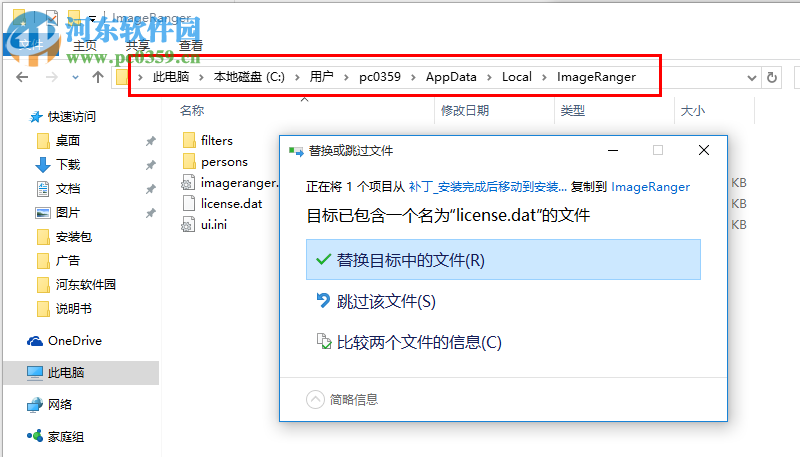Open 快速访问 in the sidebar
Image resolution: width=800 pixels, height=457 pixels.
pyautogui.click(x=71, y=117)
